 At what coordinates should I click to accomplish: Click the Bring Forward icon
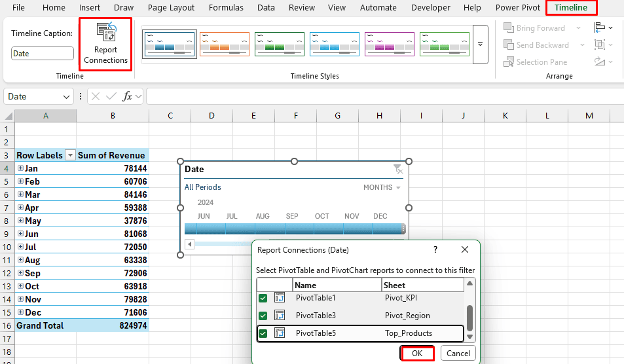pos(508,28)
